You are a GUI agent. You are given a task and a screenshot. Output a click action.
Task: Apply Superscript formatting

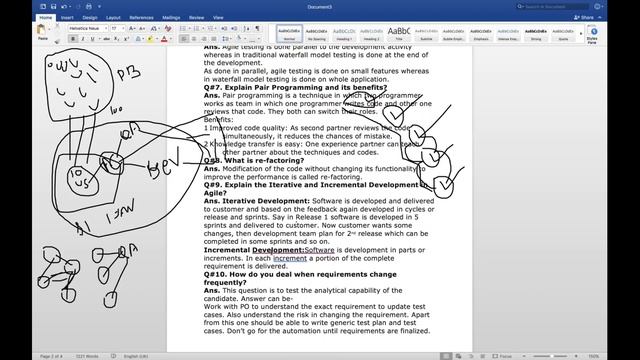pyautogui.click(x=127, y=39)
